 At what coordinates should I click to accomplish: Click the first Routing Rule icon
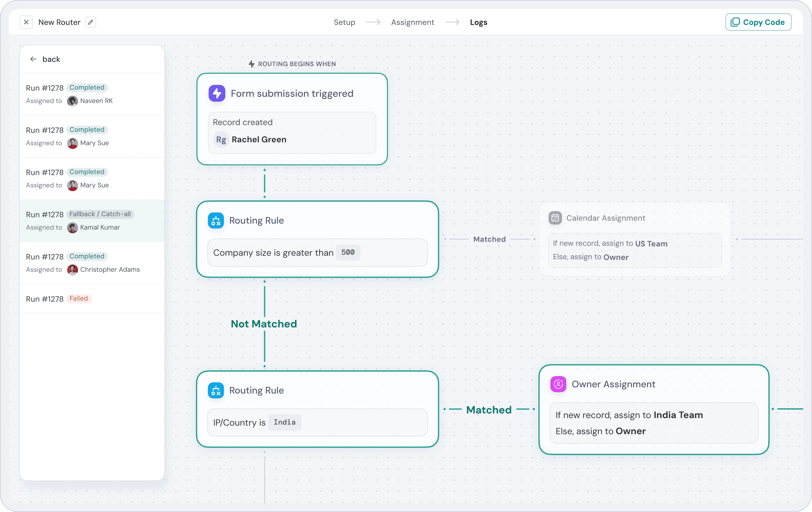point(216,221)
